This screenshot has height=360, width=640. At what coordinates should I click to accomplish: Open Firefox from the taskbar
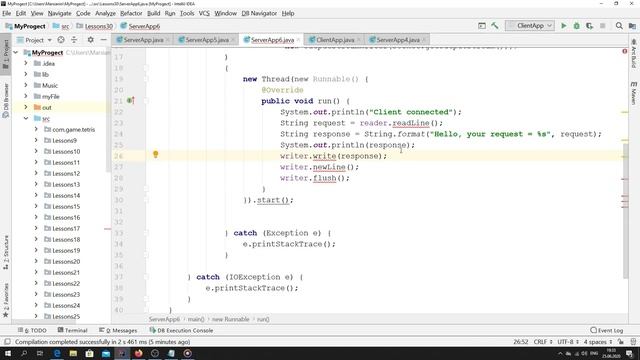click(x=138, y=353)
